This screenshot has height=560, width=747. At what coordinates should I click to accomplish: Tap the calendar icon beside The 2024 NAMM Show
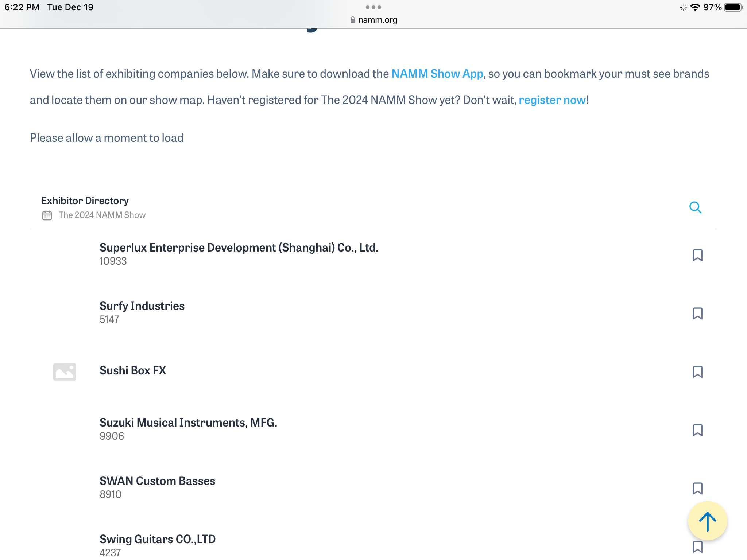tap(47, 215)
